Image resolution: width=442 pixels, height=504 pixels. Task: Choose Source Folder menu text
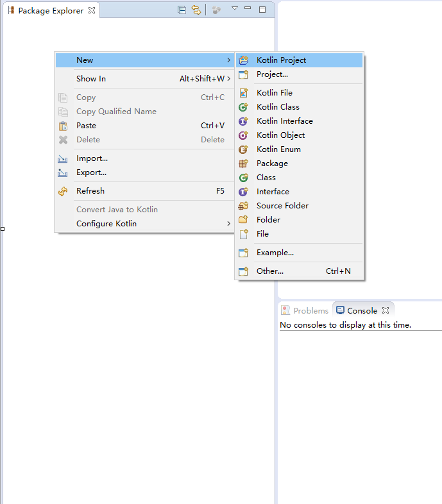click(282, 205)
